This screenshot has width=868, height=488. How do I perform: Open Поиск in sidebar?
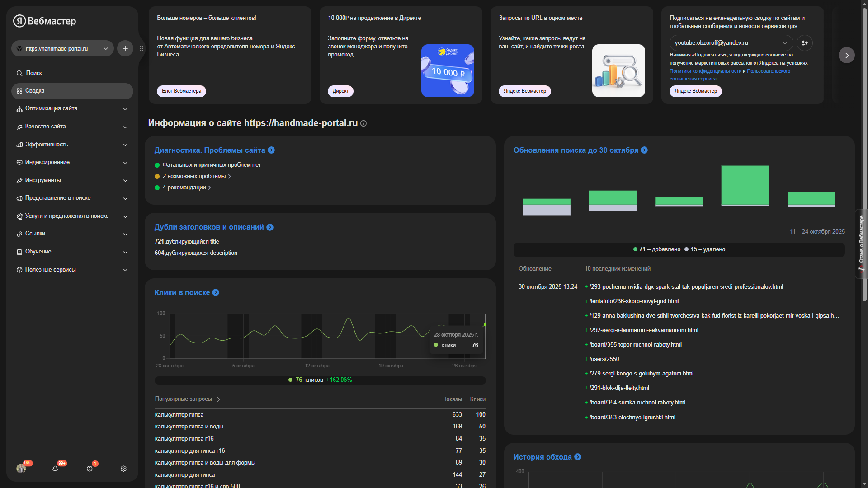coord(34,73)
